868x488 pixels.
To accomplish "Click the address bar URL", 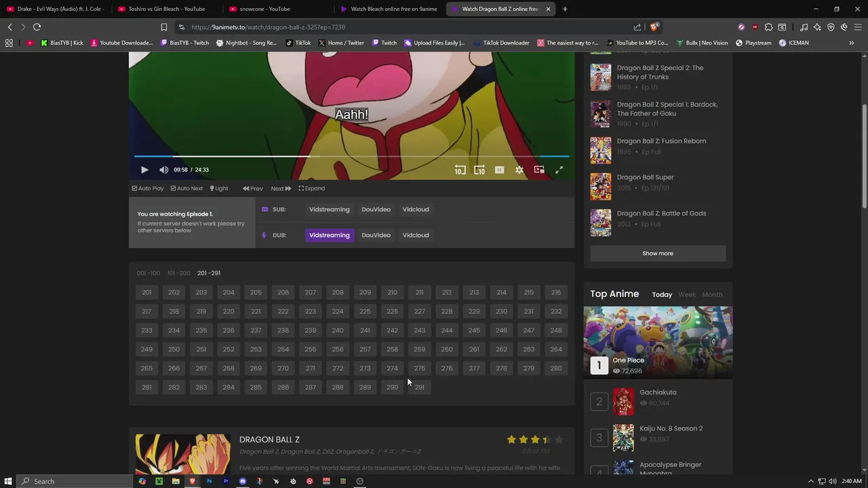I will tap(268, 27).
